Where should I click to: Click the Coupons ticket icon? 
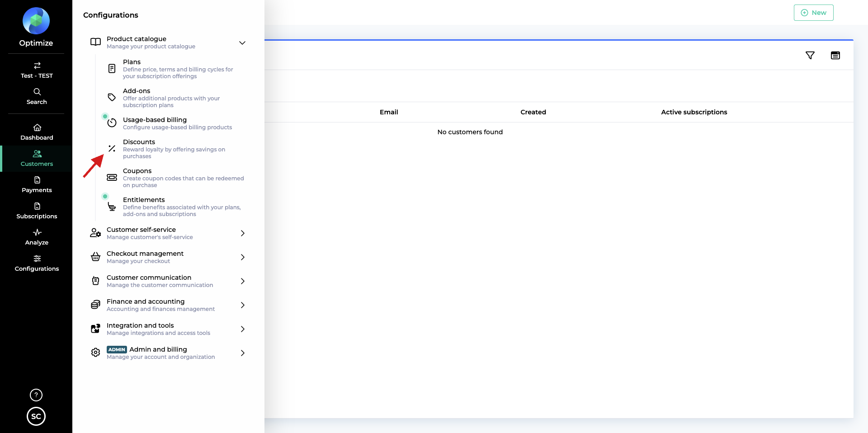tap(112, 178)
